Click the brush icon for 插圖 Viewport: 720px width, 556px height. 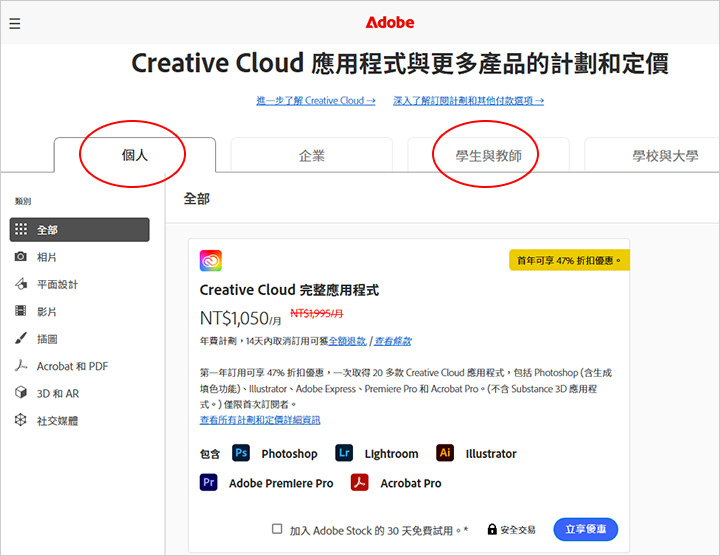(x=21, y=338)
